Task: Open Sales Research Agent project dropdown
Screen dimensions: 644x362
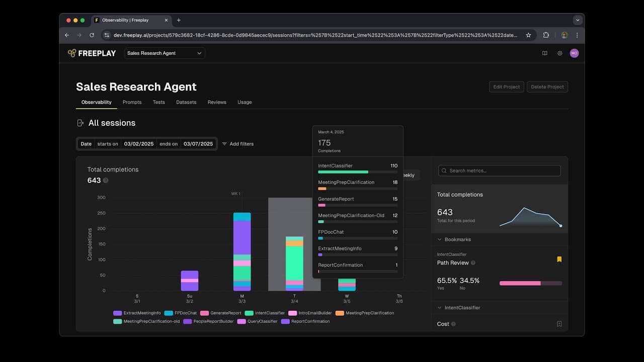Action: (x=165, y=53)
